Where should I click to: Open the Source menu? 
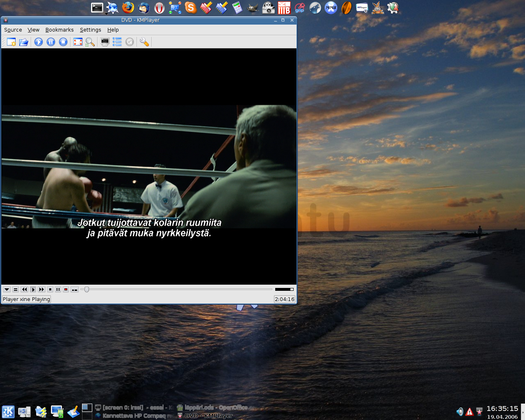click(13, 30)
